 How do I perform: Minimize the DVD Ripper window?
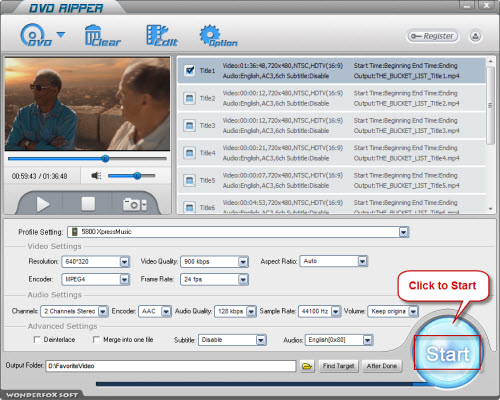point(467,6)
